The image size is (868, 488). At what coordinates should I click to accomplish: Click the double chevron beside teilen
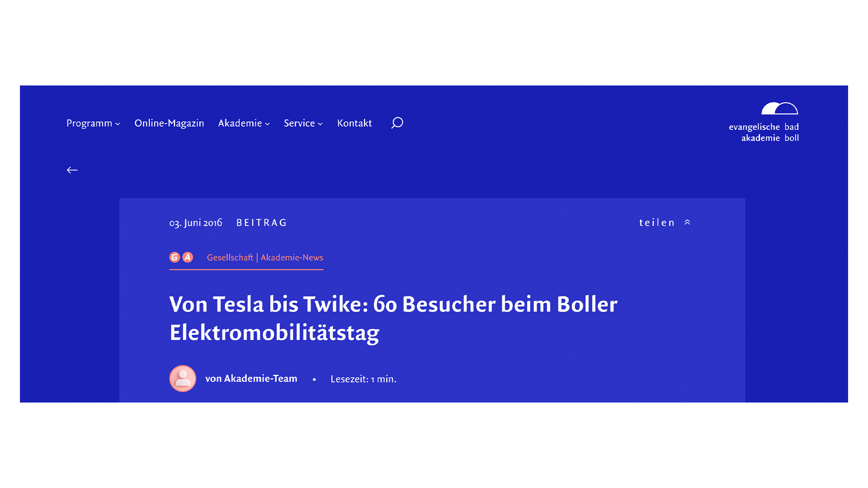[687, 222]
